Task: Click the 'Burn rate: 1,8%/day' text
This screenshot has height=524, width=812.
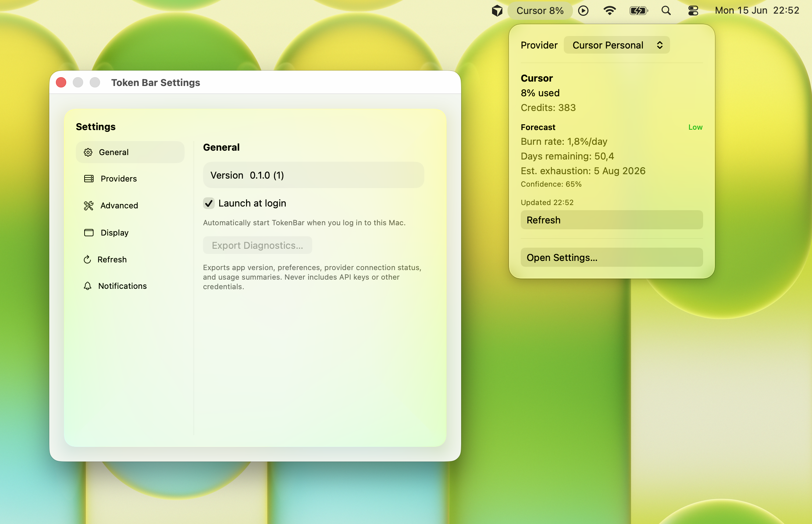Action: tap(564, 141)
